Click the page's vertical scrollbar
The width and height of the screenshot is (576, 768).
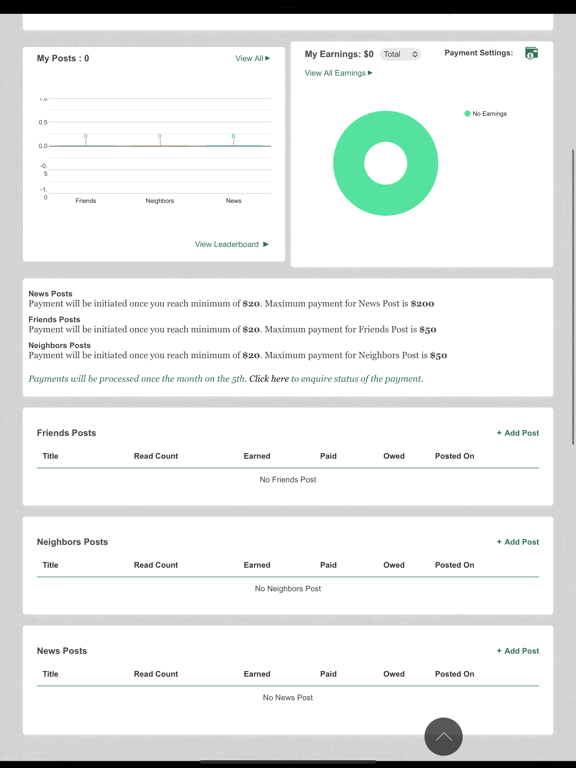573,297
